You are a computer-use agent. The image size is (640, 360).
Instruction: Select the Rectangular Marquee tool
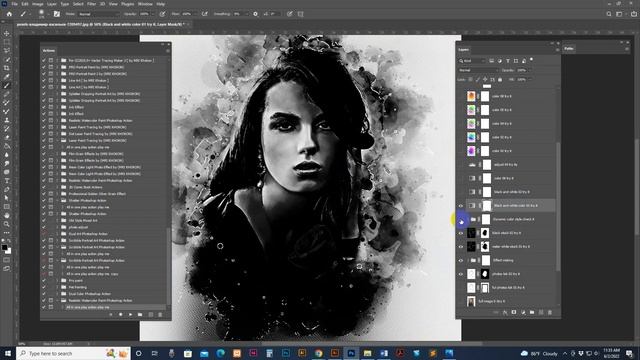tap(7, 42)
